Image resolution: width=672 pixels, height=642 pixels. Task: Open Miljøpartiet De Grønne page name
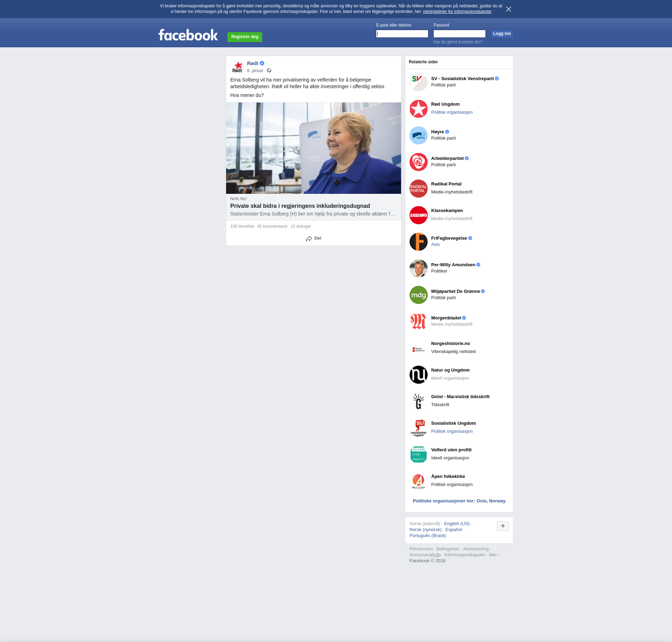pyautogui.click(x=455, y=291)
